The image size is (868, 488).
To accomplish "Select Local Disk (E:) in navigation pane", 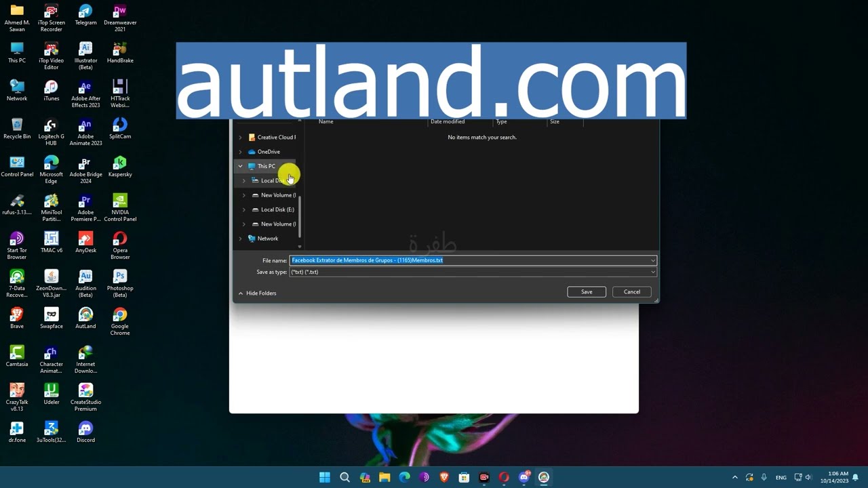I will (277, 209).
